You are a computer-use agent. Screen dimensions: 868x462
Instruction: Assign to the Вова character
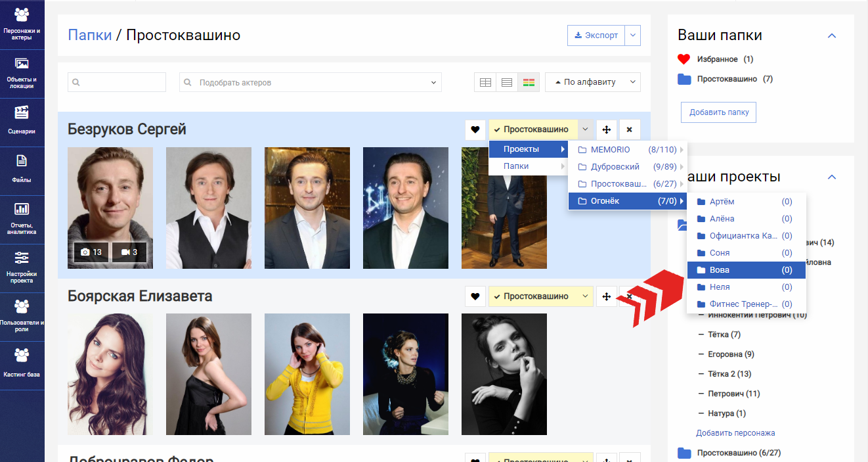coord(747,270)
